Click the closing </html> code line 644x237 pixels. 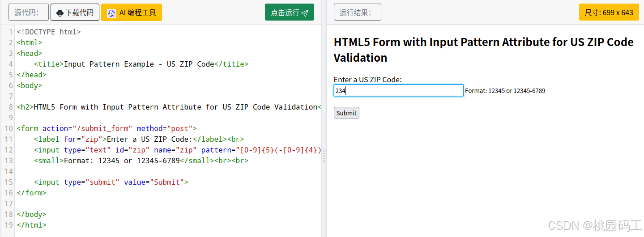(x=31, y=225)
